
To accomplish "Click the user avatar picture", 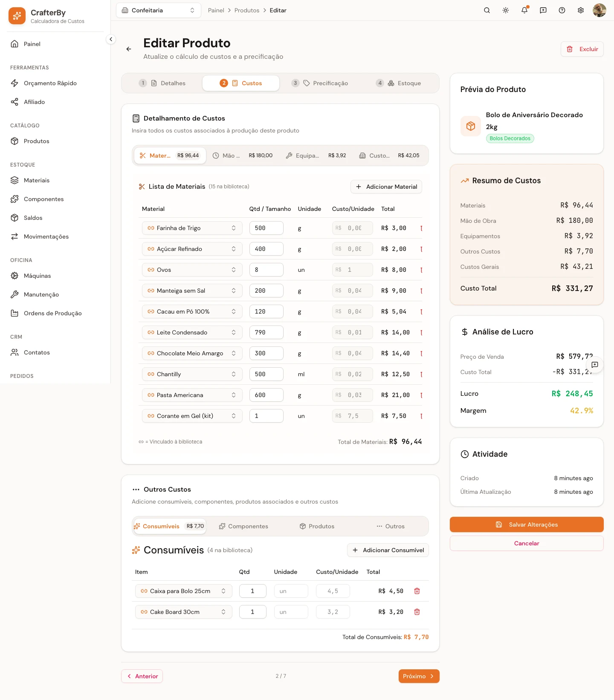I will [x=600, y=10].
